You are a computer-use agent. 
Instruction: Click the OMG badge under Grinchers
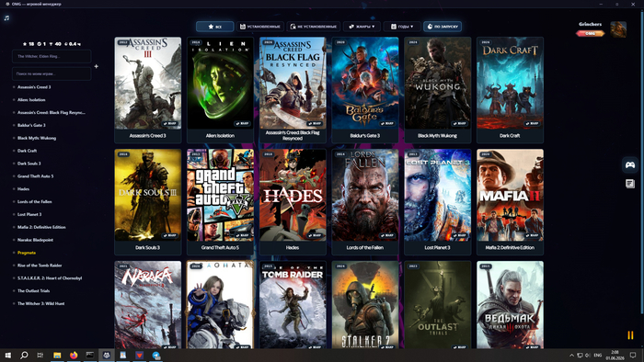pyautogui.click(x=591, y=33)
